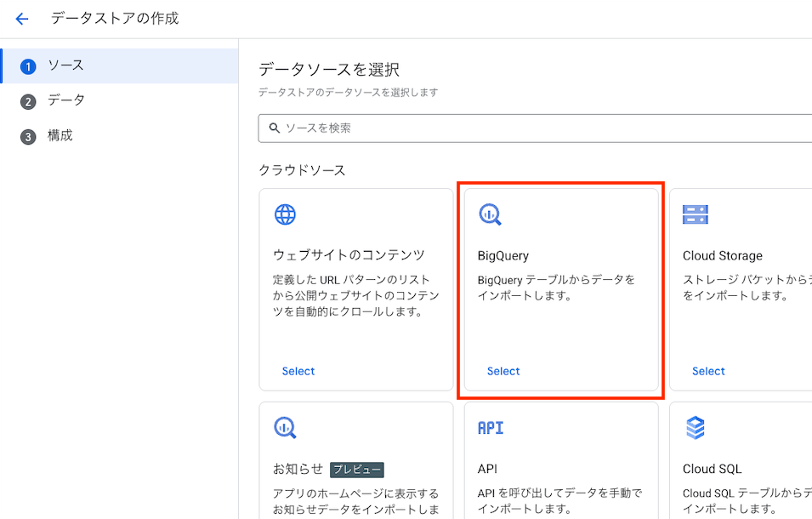Click the Cloud SQL テーブル description text

[x=747, y=501]
